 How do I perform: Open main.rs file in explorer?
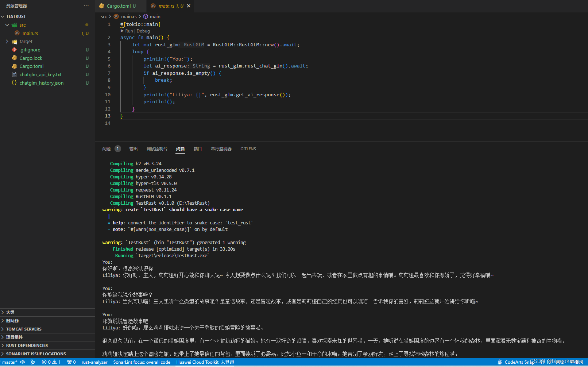30,33
